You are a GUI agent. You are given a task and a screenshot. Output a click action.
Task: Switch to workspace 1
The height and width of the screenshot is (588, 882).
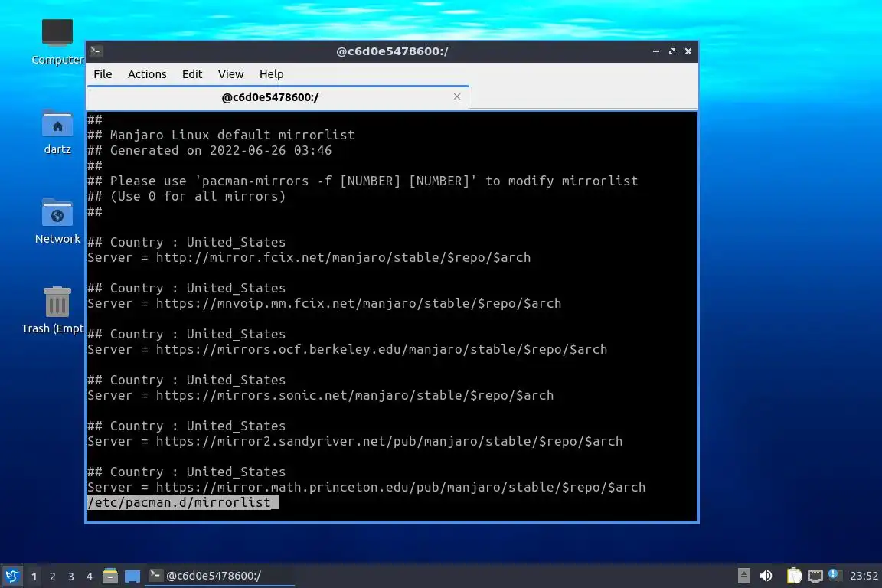click(x=34, y=577)
